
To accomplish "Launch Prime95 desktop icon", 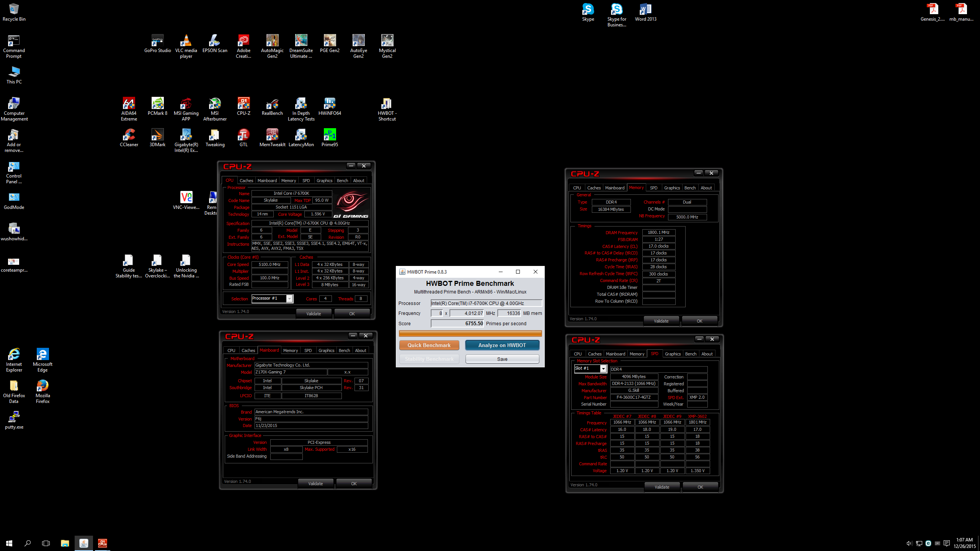I will coord(330,137).
